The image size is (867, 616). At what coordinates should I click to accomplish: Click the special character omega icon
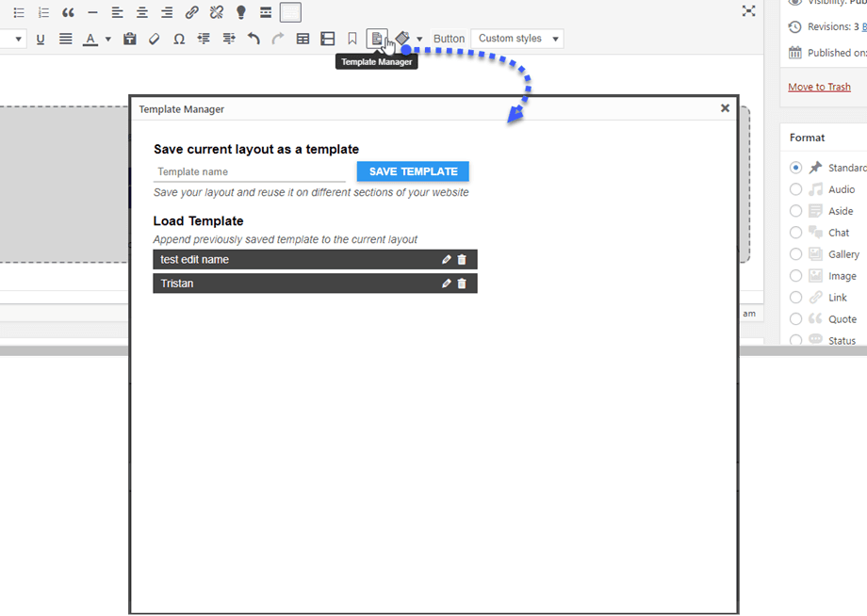179,39
